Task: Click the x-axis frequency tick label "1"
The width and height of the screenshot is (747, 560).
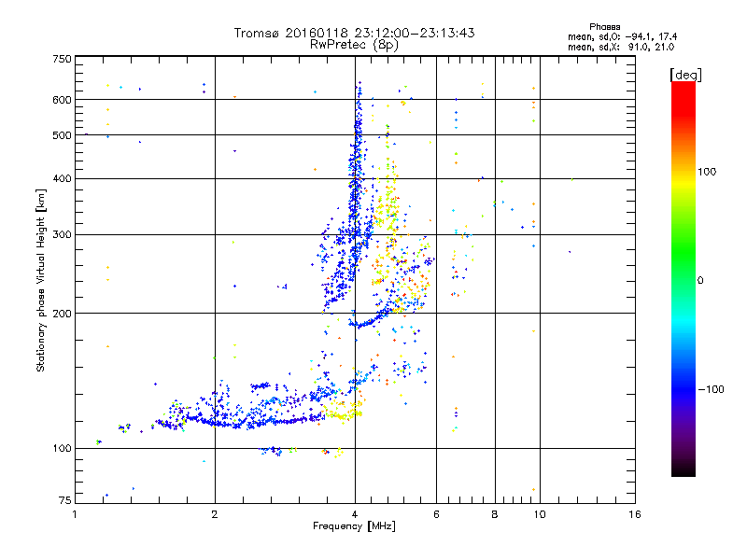Action: (x=75, y=514)
